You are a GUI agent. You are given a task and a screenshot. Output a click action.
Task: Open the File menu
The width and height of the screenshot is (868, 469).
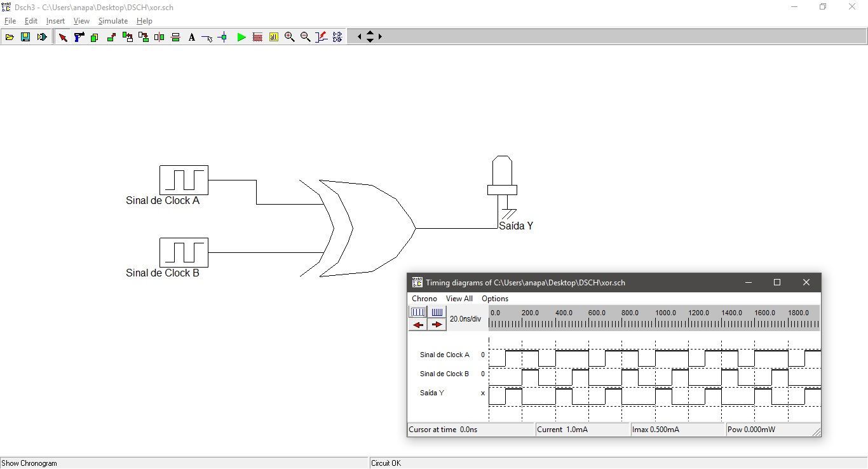[10, 21]
